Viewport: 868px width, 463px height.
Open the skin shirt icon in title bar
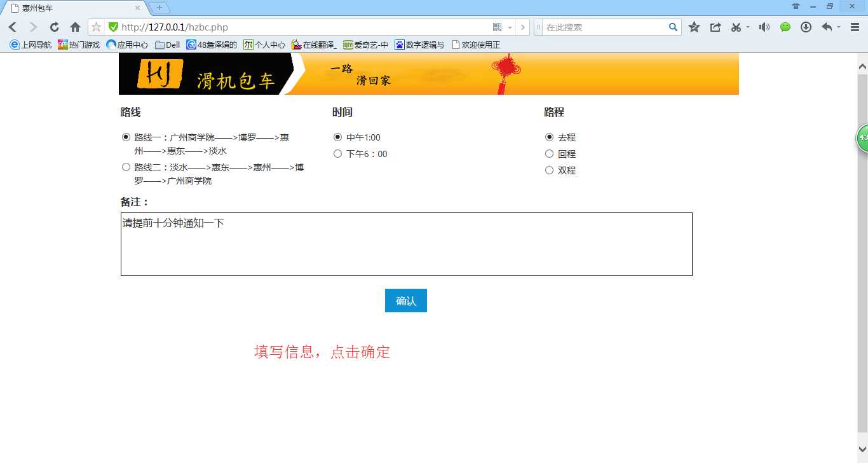(x=796, y=6)
